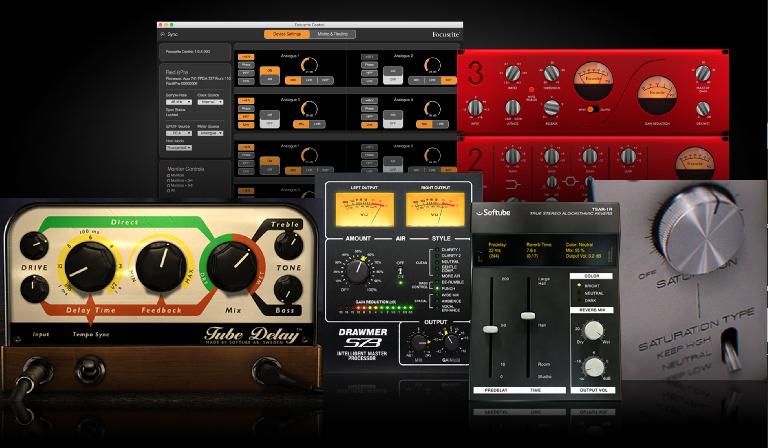Click the Mix knob on Tube Delay
The height and width of the screenshot is (448, 768).
click(232, 266)
